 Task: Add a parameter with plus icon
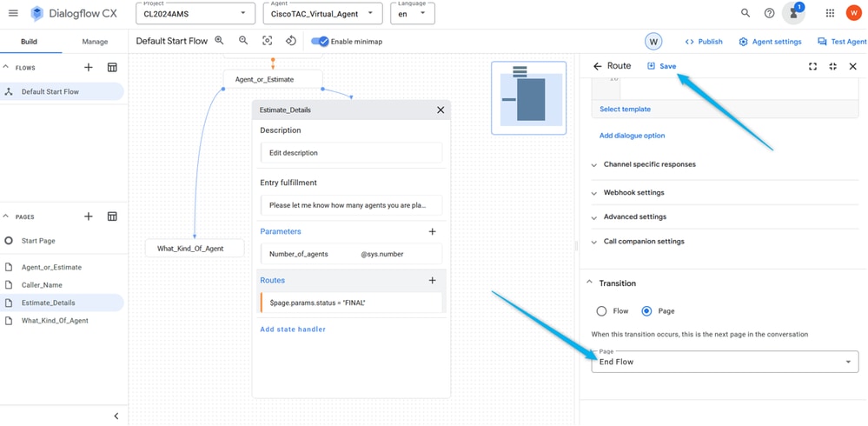[433, 231]
